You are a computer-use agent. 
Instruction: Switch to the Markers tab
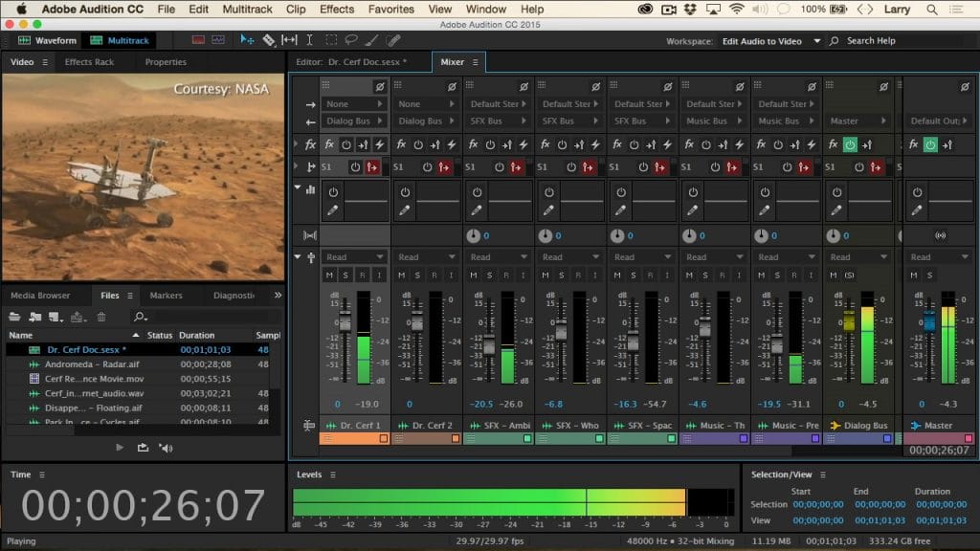pos(167,296)
